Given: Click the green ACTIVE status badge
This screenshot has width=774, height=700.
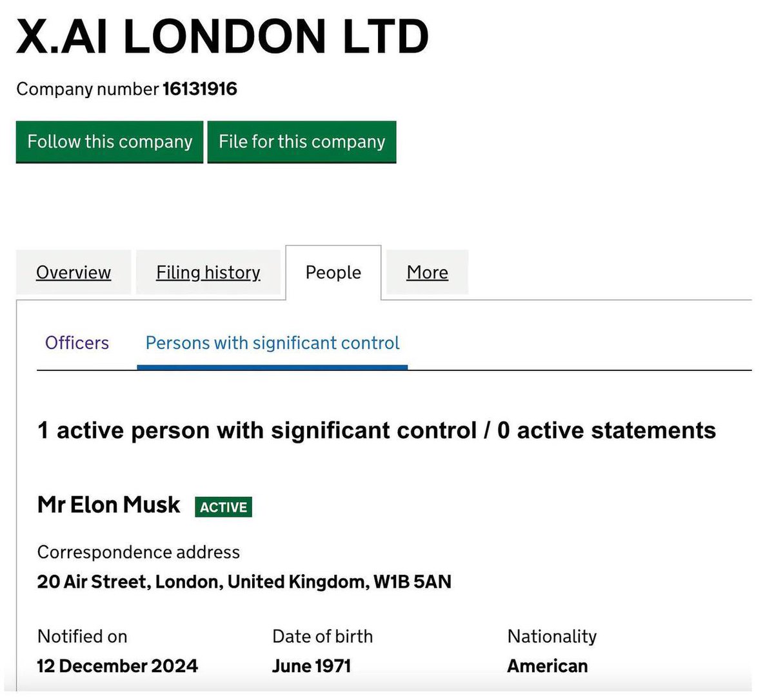Looking at the screenshot, I should point(223,507).
